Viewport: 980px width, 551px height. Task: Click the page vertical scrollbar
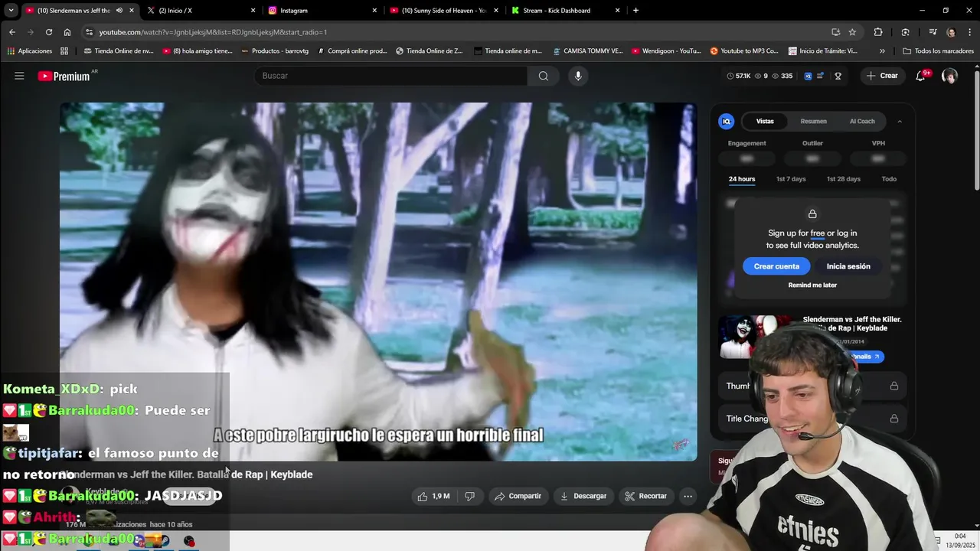click(976, 130)
